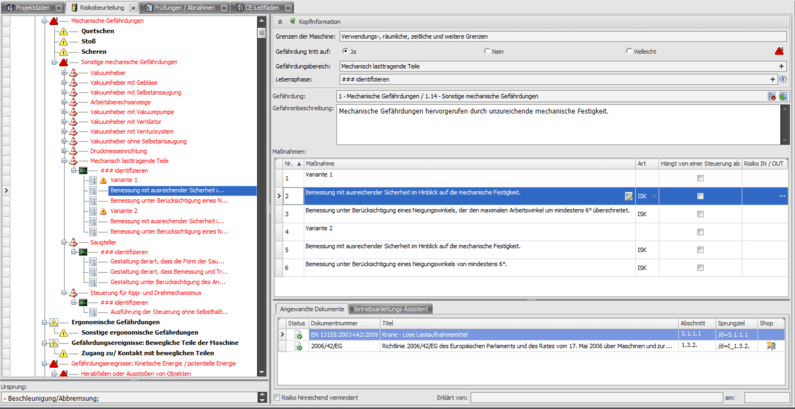The image size is (795, 409).
Task: Click red warning icon beside Gefährdungsereignisse: Kinetische Energie
Action: [x=54, y=364]
